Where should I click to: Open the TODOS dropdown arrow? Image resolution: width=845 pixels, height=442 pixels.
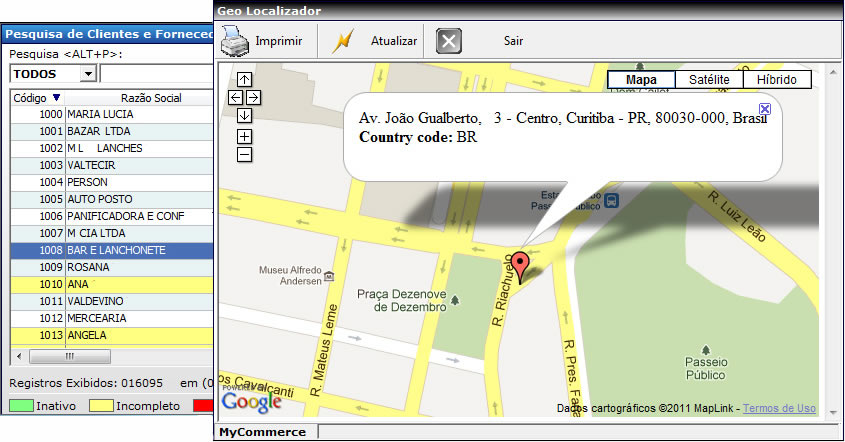pos(87,74)
